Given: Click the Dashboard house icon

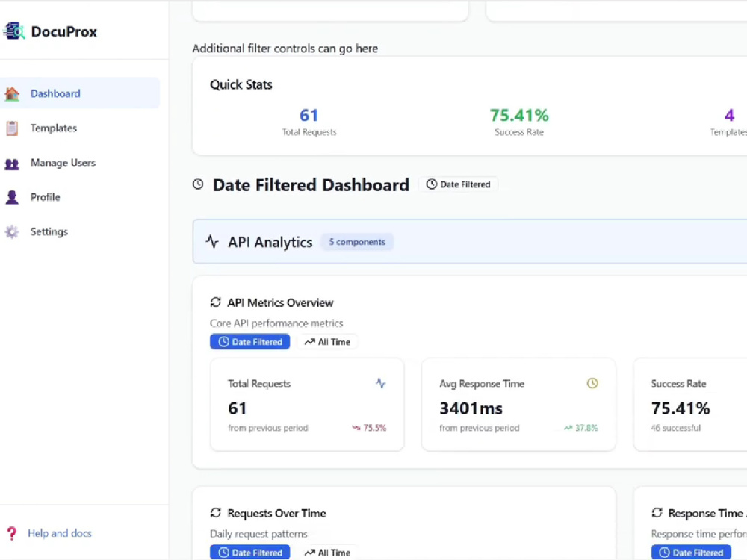Looking at the screenshot, I should click(12, 94).
